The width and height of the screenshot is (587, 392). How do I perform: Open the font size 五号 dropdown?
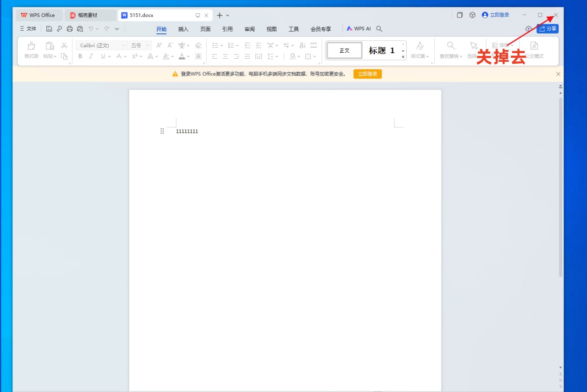pos(140,45)
